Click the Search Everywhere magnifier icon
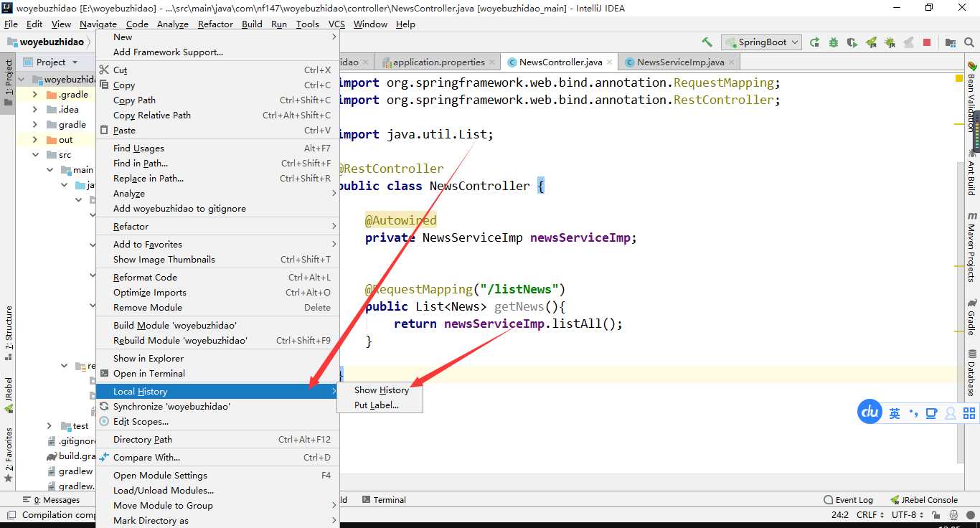Image resolution: width=980 pixels, height=528 pixels. pos(969,42)
